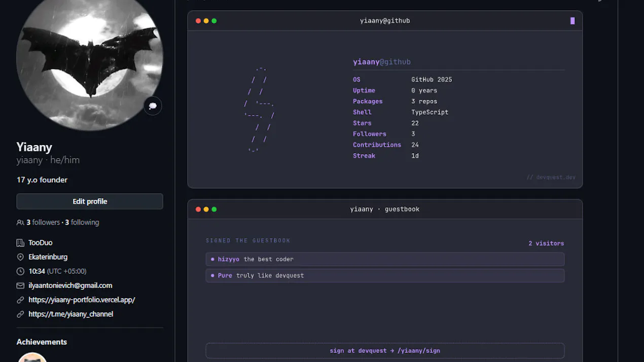This screenshot has width=644, height=362.
Task: Open the Batman profile avatar picture
Action: (90, 57)
